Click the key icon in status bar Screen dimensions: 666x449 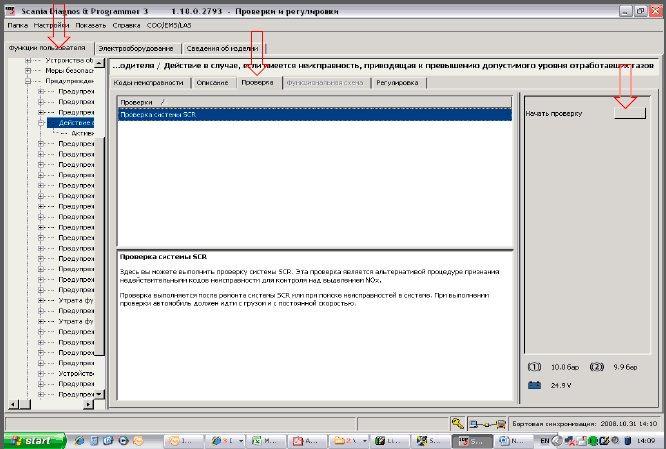(x=457, y=423)
